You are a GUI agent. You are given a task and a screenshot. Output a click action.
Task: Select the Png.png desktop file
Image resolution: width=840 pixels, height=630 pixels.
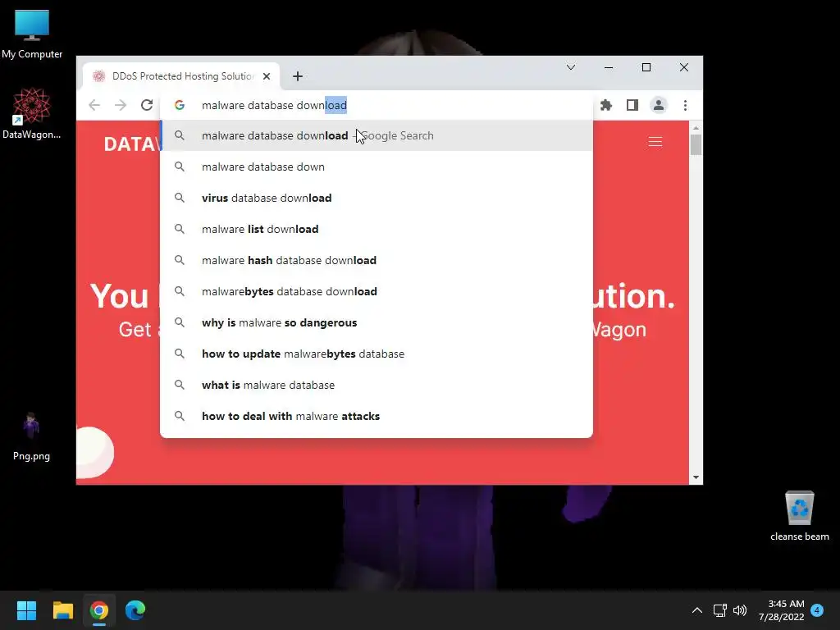coord(31,436)
